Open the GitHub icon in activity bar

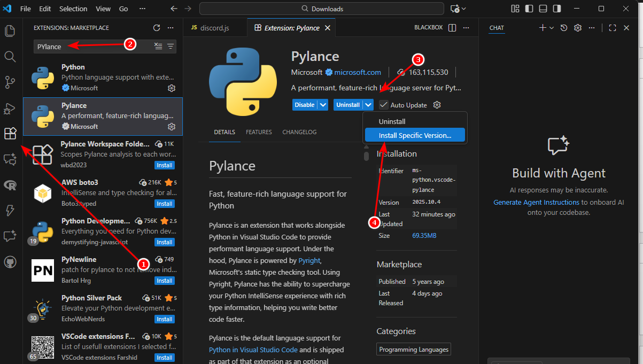tap(10, 262)
